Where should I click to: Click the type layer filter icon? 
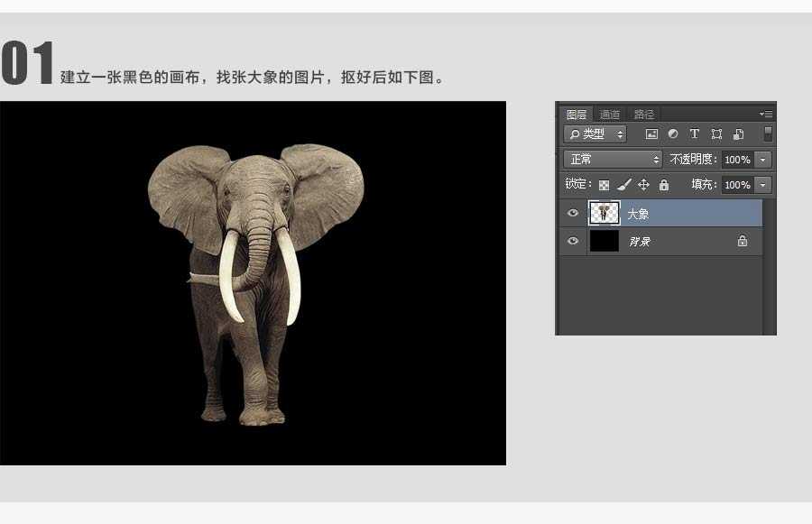coord(695,134)
